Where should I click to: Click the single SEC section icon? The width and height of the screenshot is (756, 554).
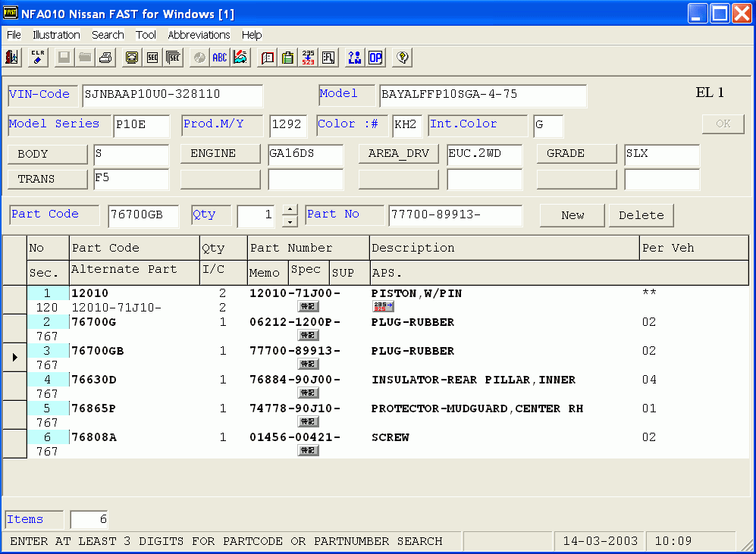[152, 58]
